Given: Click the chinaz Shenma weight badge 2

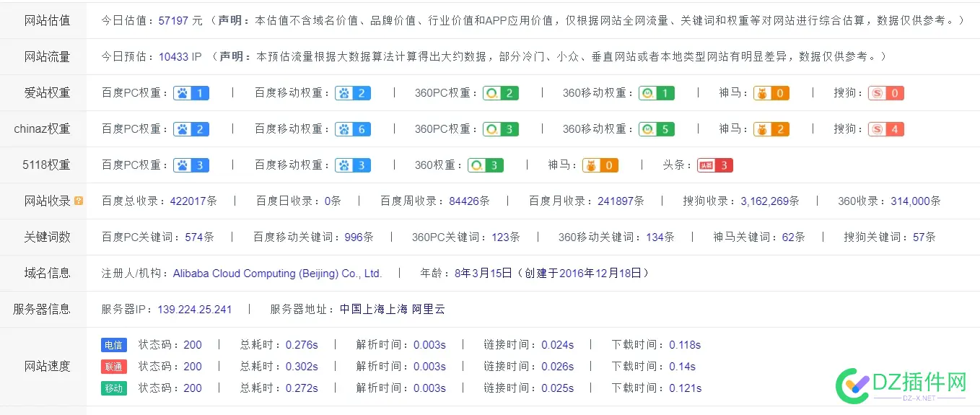Looking at the screenshot, I should click(771, 129).
